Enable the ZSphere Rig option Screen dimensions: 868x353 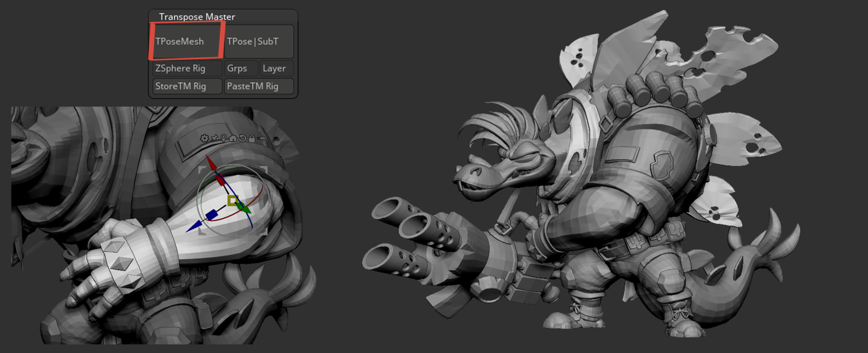[187, 68]
